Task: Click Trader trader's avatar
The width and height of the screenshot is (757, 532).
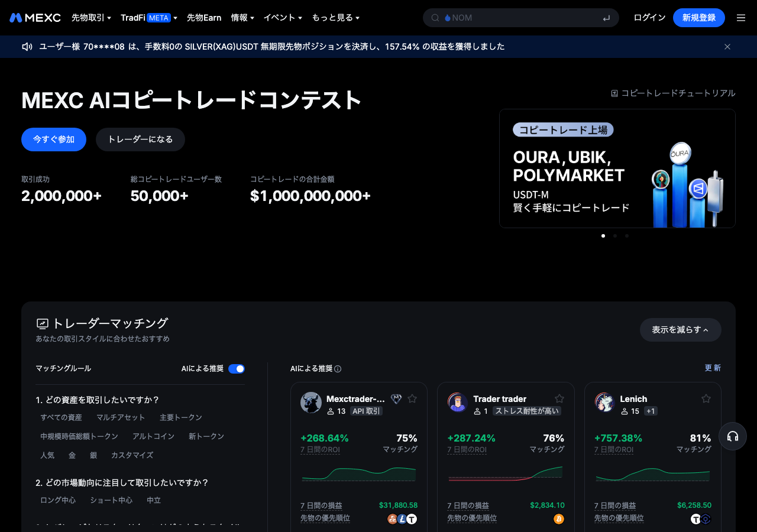Action: tap(458, 403)
